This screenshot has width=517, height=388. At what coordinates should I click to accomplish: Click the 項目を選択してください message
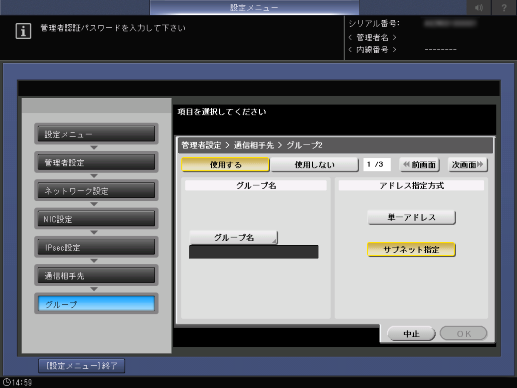coord(222,112)
